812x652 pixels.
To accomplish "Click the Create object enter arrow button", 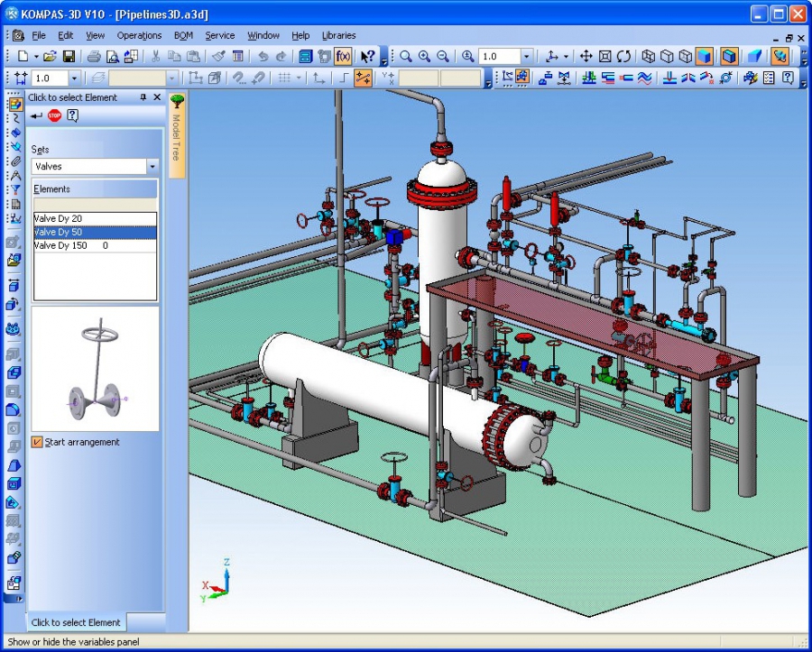I will 36,115.
